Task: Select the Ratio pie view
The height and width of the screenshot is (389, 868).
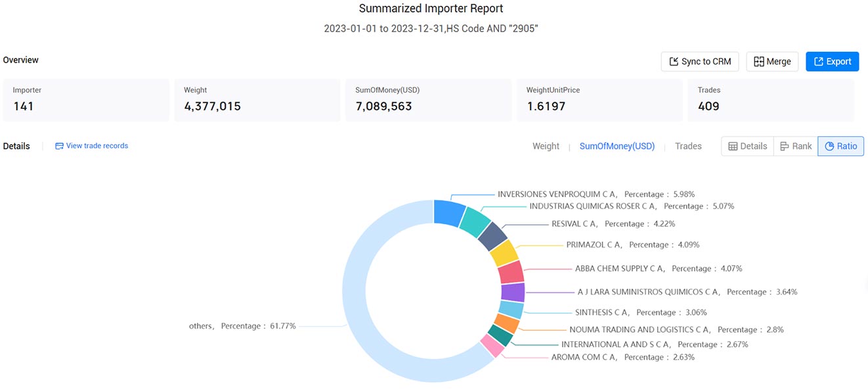Action: click(840, 146)
